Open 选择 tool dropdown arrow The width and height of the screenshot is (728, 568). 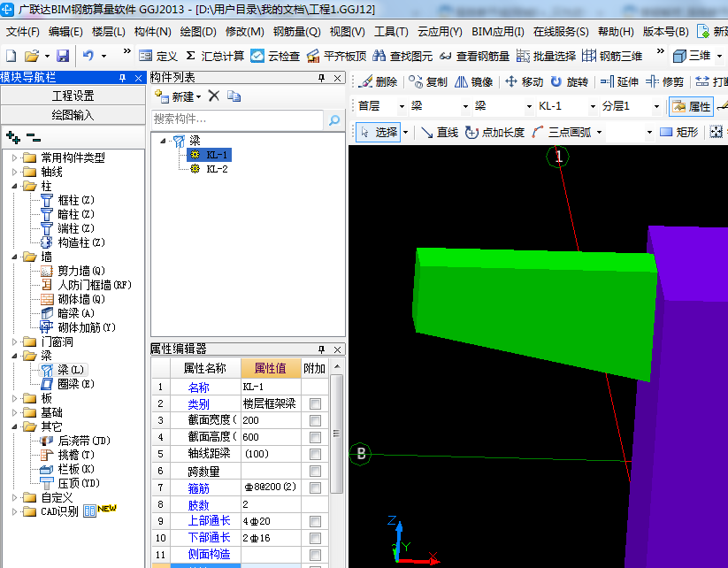coord(406,133)
